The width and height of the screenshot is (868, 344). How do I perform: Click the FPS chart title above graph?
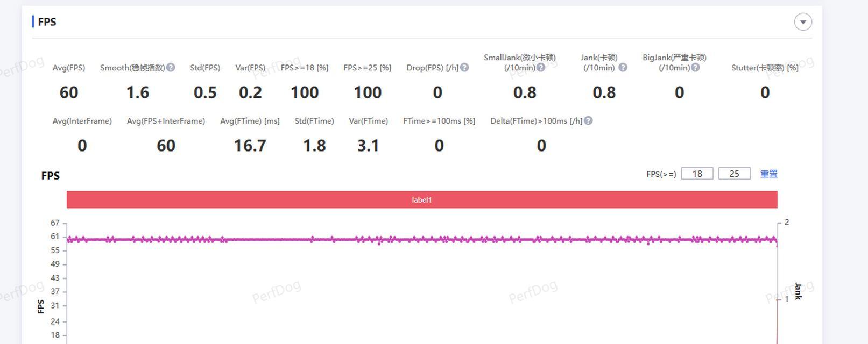pos(51,176)
